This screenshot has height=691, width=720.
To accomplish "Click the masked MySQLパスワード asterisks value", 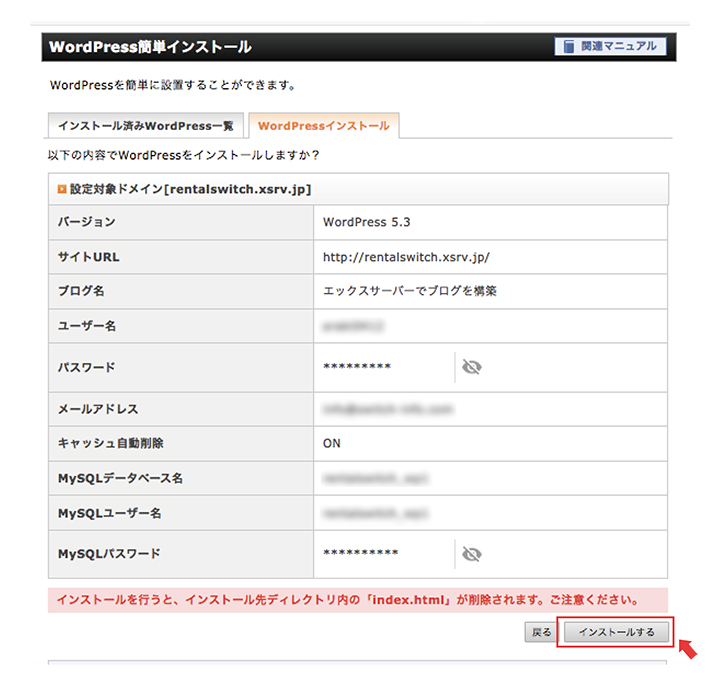I will point(360,553).
